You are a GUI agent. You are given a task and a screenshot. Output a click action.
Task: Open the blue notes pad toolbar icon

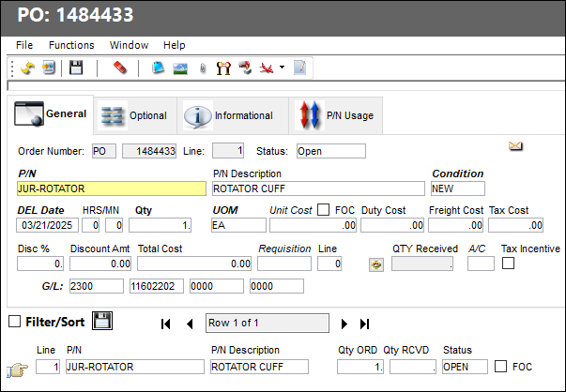point(158,68)
